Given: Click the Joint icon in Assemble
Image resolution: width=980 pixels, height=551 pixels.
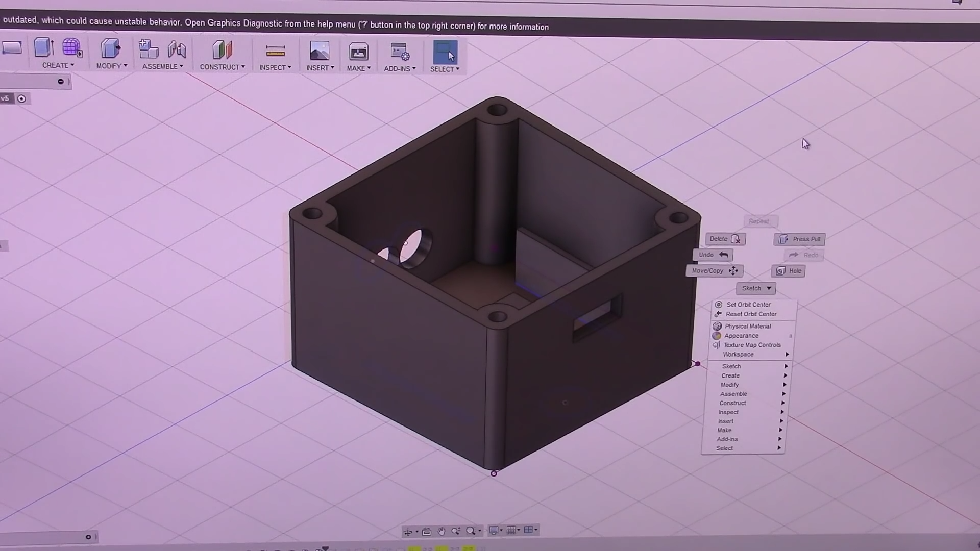Looking at the screenshot, I should pyautogui.click(x=177, y=49).
